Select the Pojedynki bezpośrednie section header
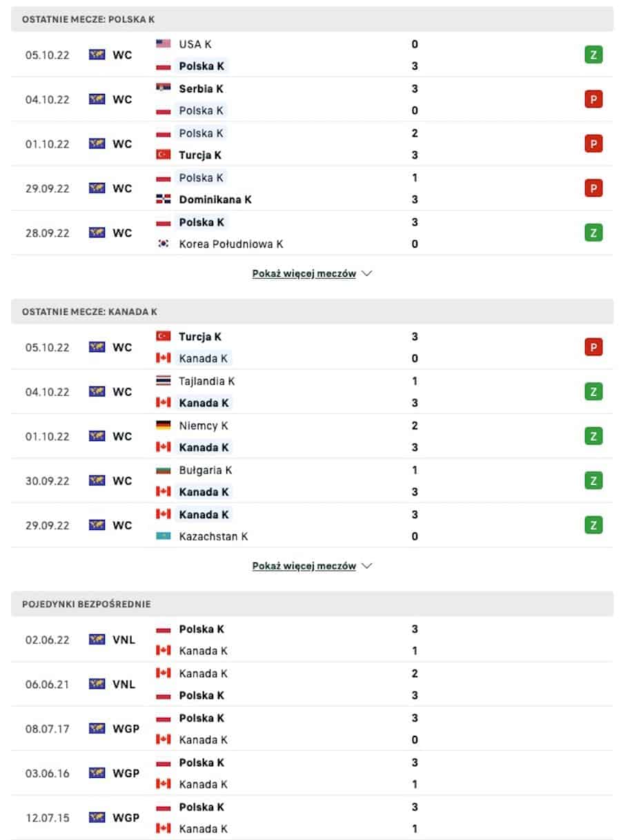 click(312, 604)
